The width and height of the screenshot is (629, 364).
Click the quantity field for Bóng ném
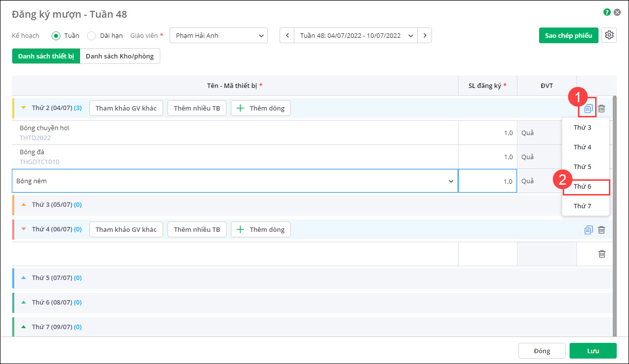(487, 181)
